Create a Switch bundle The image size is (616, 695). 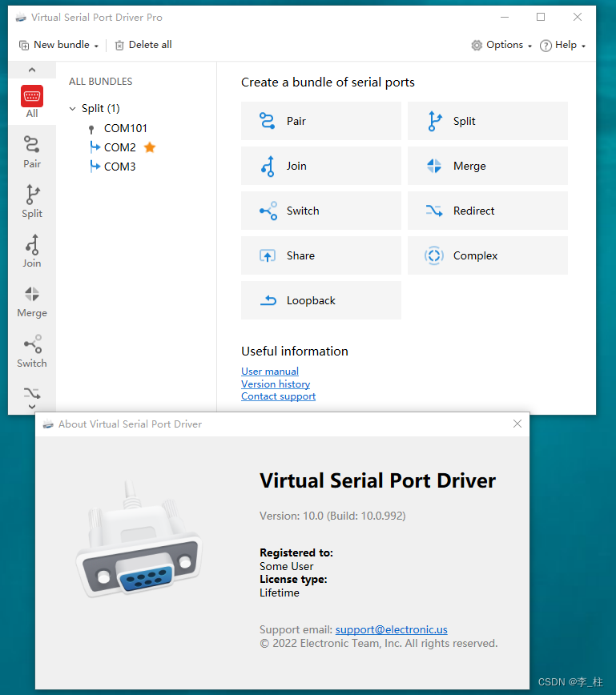point(321,211)
